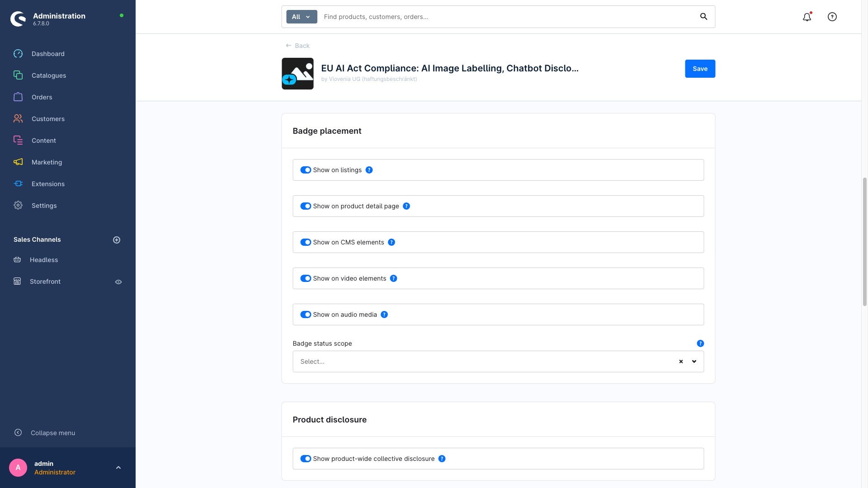Click the Customers people icon

pos(18,119)
